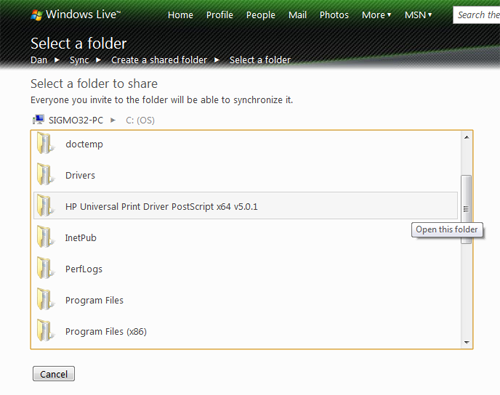Viewport: 500px width, 395px height.
Task: Go to the Profile page
Action: 219,15
